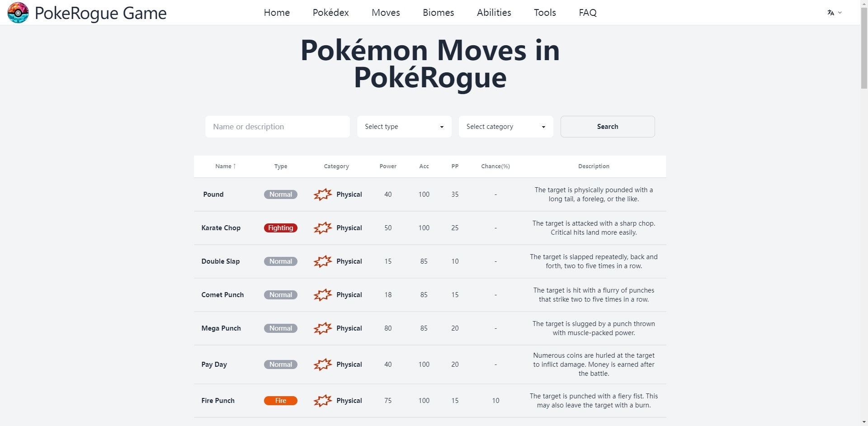Click the Physical icon in Pound row
Viewport: 868px width, 426px height.
click(x=323, y=194)
